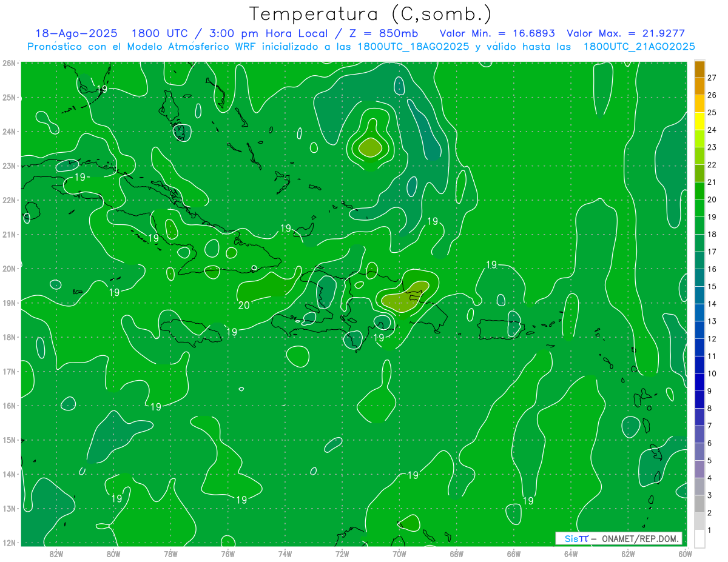728x562 pixels.
Task: Click the "62W" longitude label
Action: point(628,554)
